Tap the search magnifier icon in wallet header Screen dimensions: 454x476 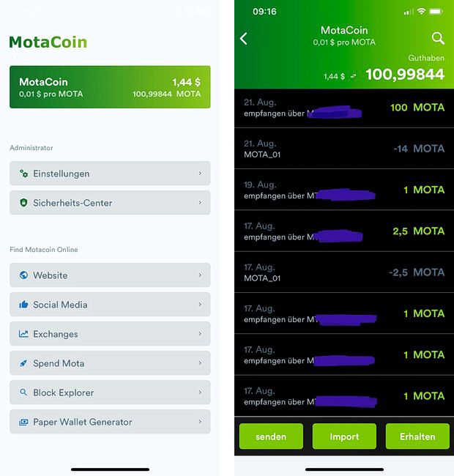(438, 38)
